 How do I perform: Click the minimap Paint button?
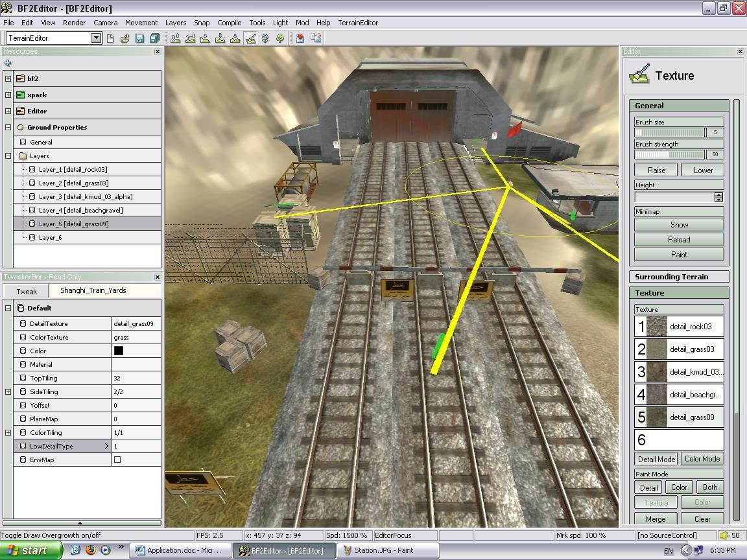click(x=679, y=254)
